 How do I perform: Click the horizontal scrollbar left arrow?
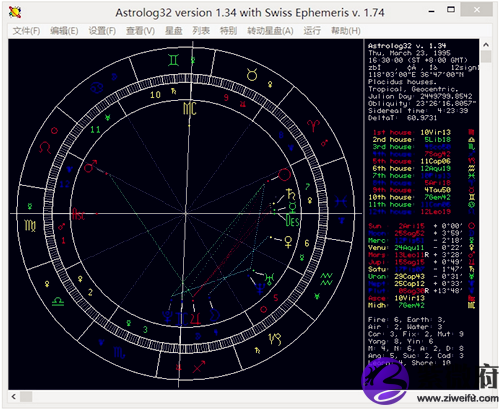14,397
